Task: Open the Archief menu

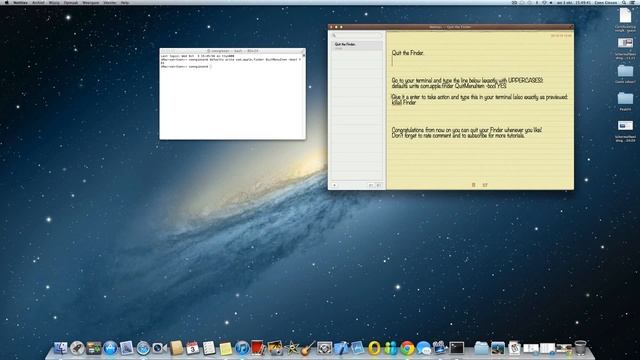Action: click(x=38, y=2)
